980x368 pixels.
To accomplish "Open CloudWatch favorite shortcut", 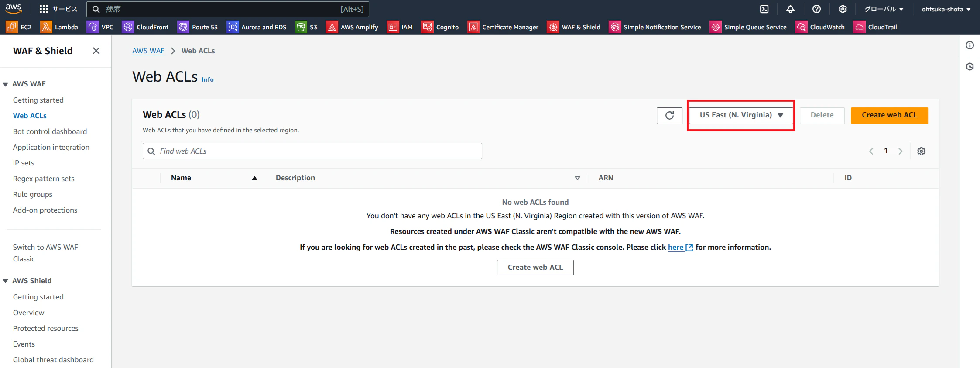I will 820,27.
